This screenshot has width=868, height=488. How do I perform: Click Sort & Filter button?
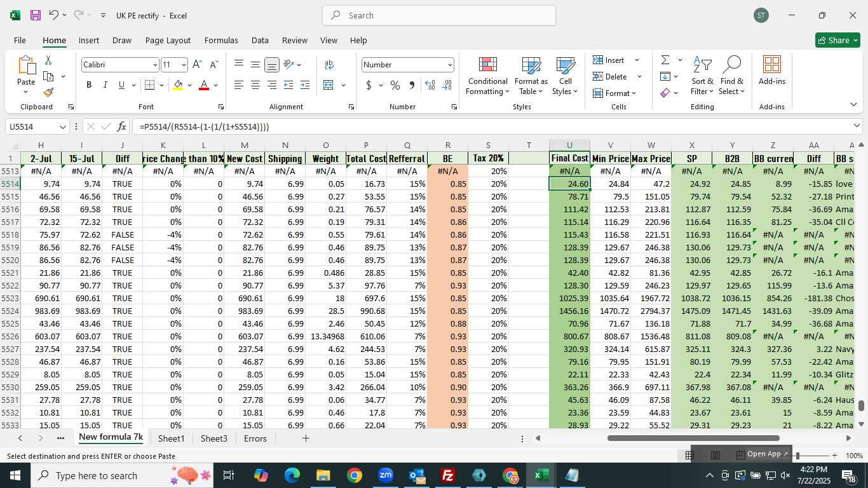tap(702, 76)
